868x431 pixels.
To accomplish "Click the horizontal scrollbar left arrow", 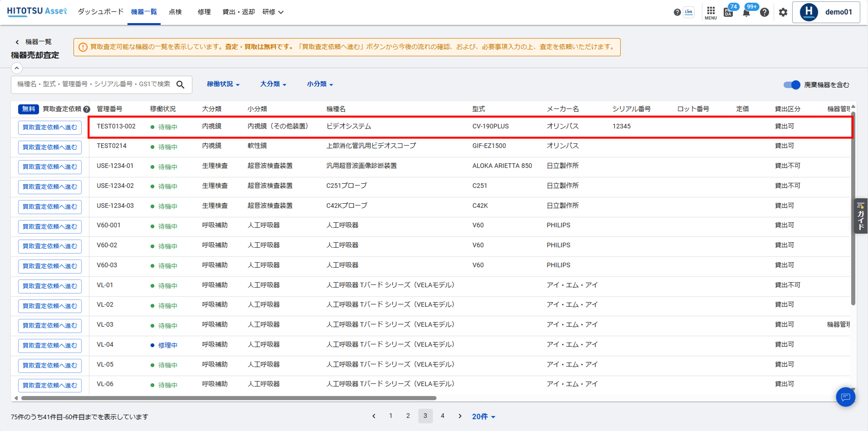I will [16, 398].
